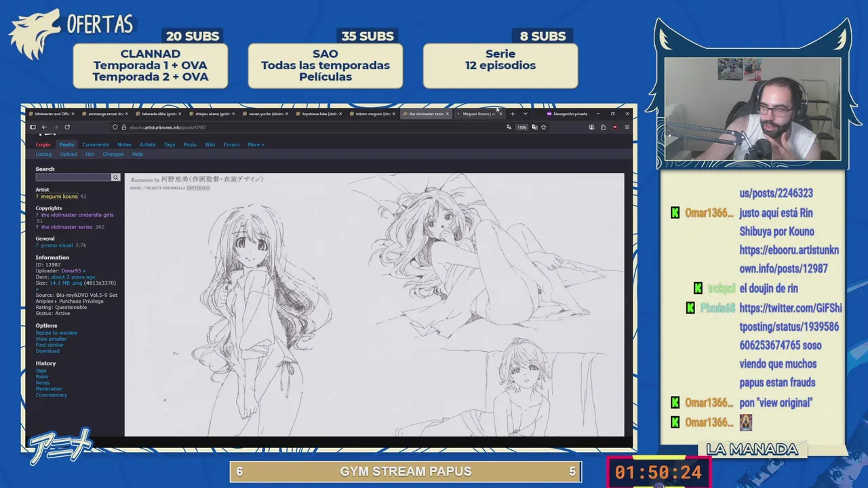Bookmark this page with the star icon
This screenshot has width=868, height=488.
pyautogui.click(x=543, y=127)
